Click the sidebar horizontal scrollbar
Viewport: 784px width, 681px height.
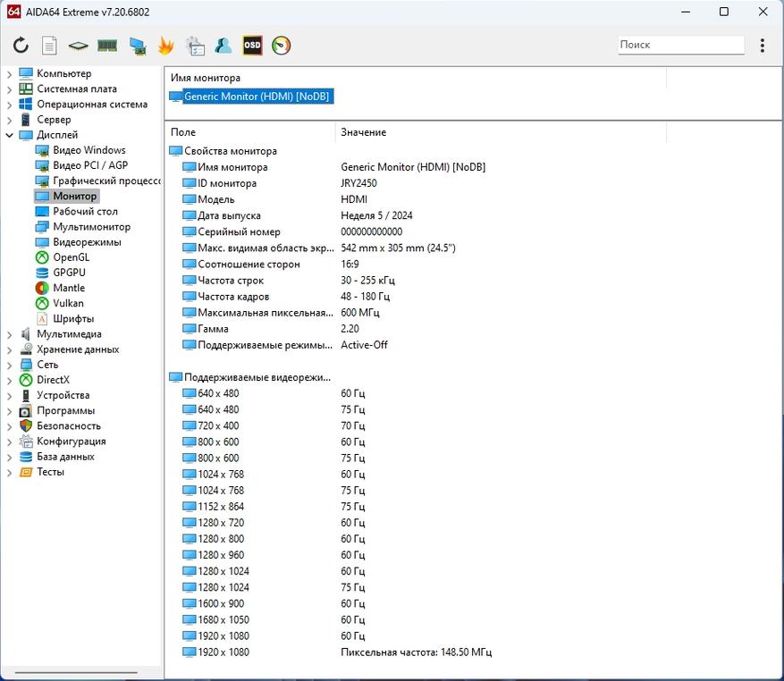[76, 673]
